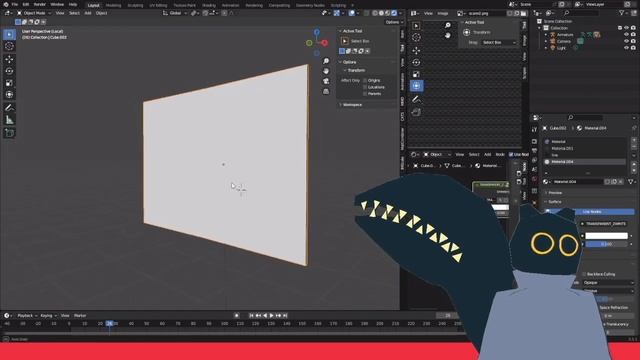Click the blue value slider below color swatch
The height and width of the screenshot is (360, 640).
606,244
